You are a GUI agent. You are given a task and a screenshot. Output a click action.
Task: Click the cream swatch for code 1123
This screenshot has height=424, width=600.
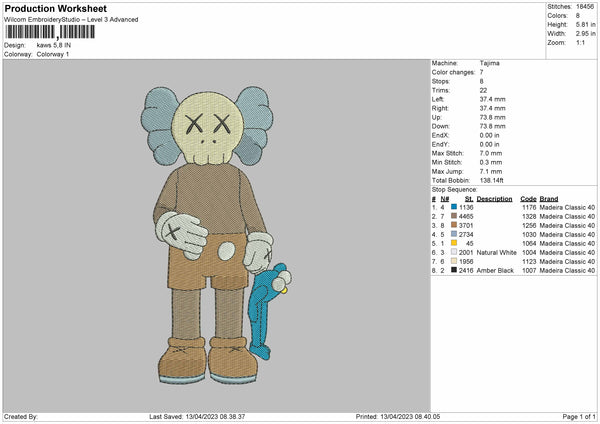point(454,261)
